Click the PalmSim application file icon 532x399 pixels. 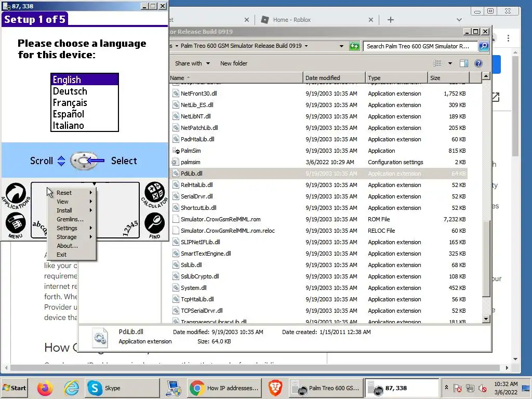(x=176, y=151)
